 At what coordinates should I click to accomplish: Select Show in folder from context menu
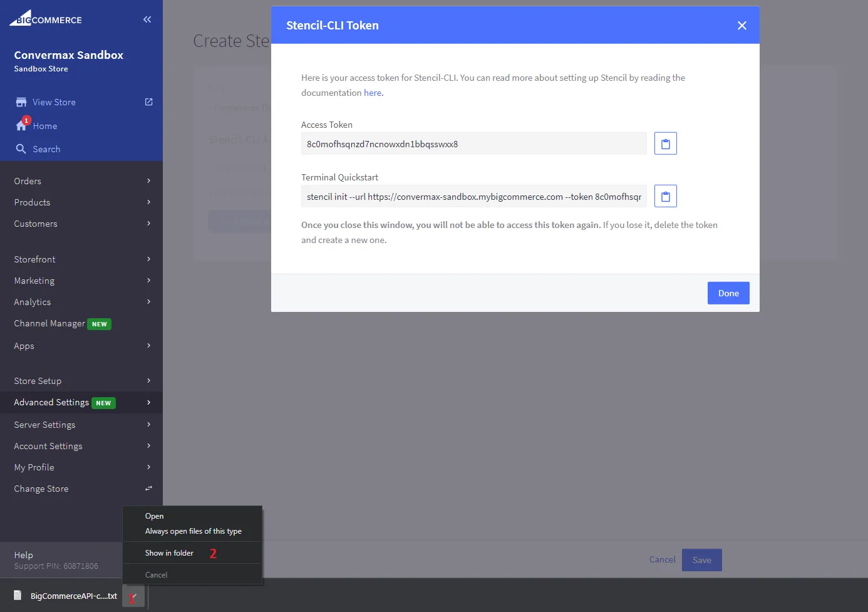169,553
